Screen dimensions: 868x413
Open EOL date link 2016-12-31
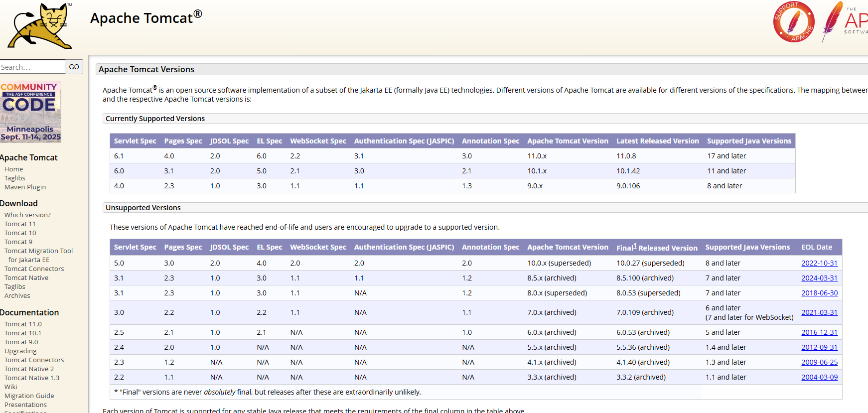[819, 332]
